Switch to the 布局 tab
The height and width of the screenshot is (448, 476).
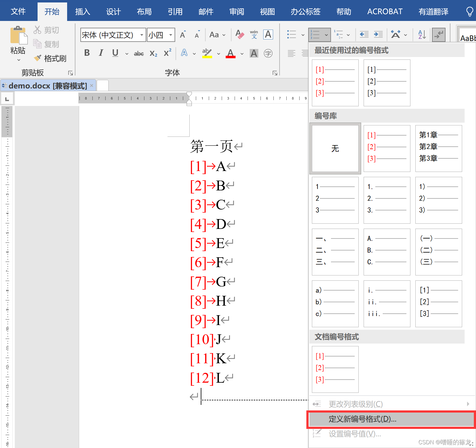pyautogui.click(x=144, y=12)
